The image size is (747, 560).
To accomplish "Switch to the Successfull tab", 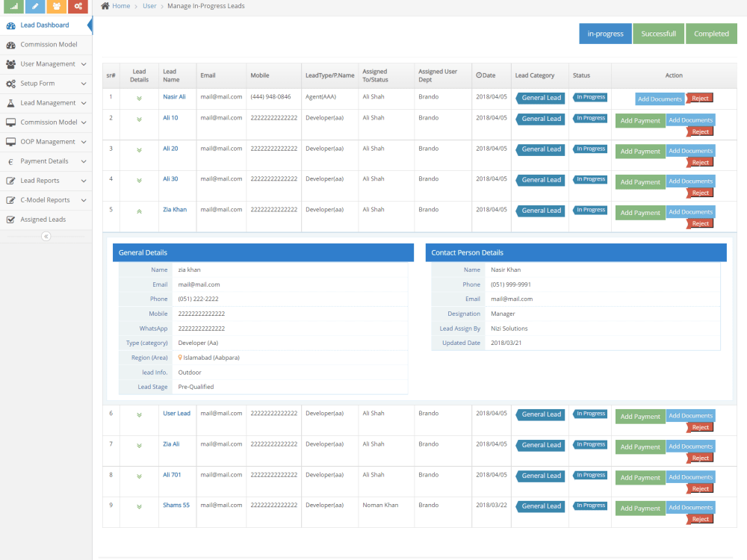I will click(658, 34).
